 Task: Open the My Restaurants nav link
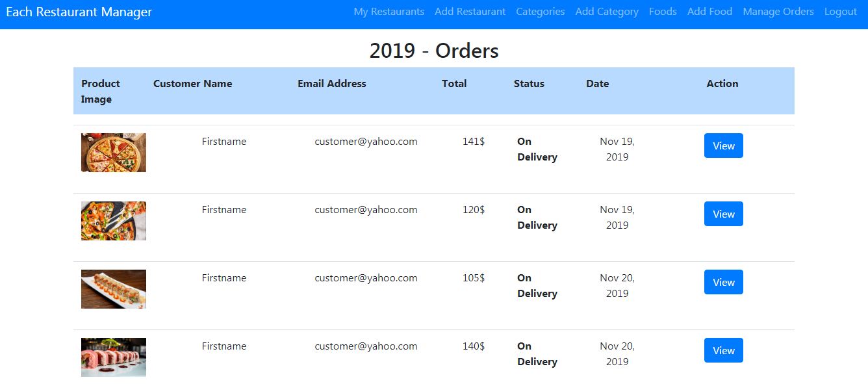tap(389, 12)
